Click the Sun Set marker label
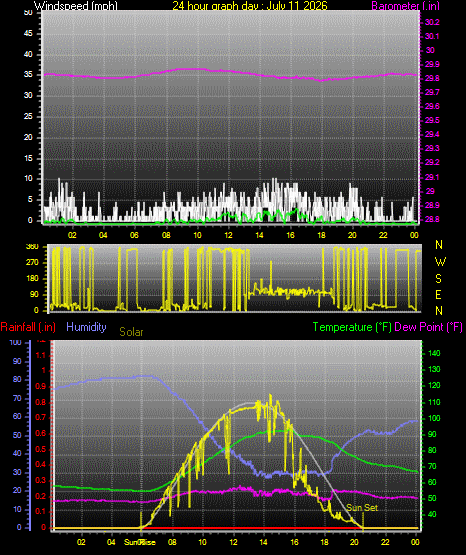 click(362, 508)
